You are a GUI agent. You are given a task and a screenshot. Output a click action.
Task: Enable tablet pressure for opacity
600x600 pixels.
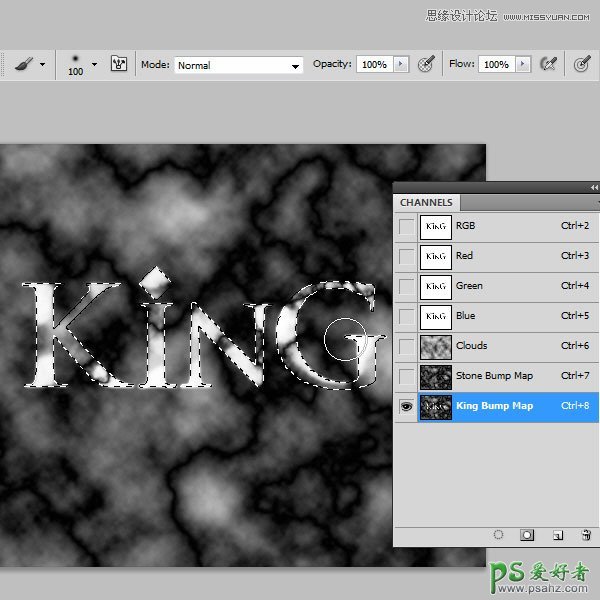[426, 64]
